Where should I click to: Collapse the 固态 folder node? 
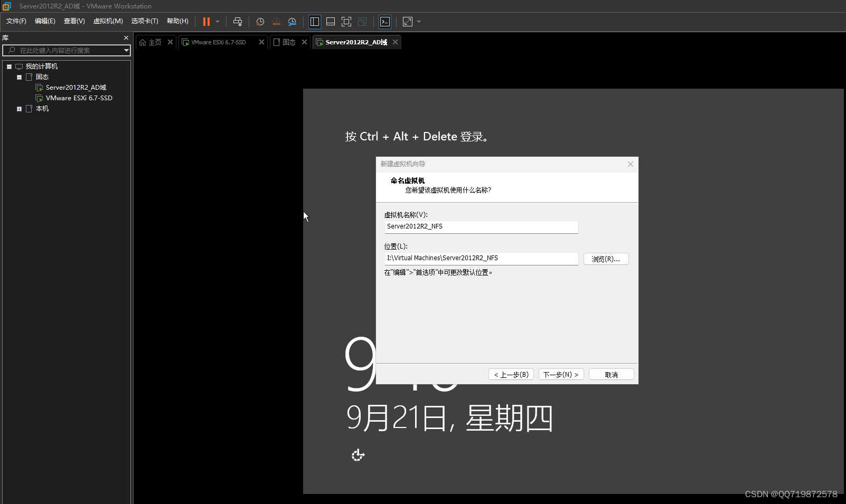pyautogui.click(x=20, y=77)
